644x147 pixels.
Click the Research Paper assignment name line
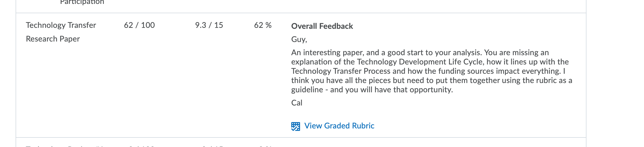pyautogui.click(x=53, y=39)
